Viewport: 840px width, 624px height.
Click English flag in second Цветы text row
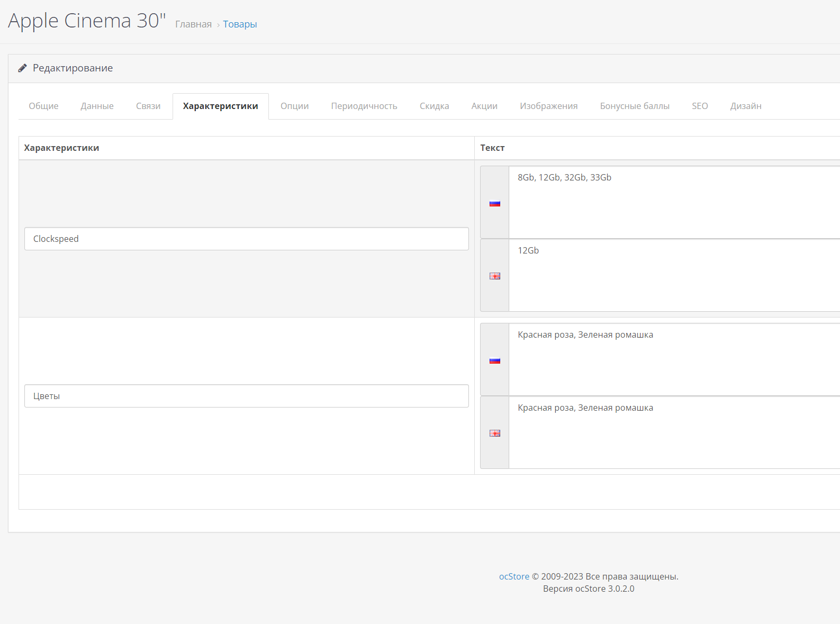[495, 433]
